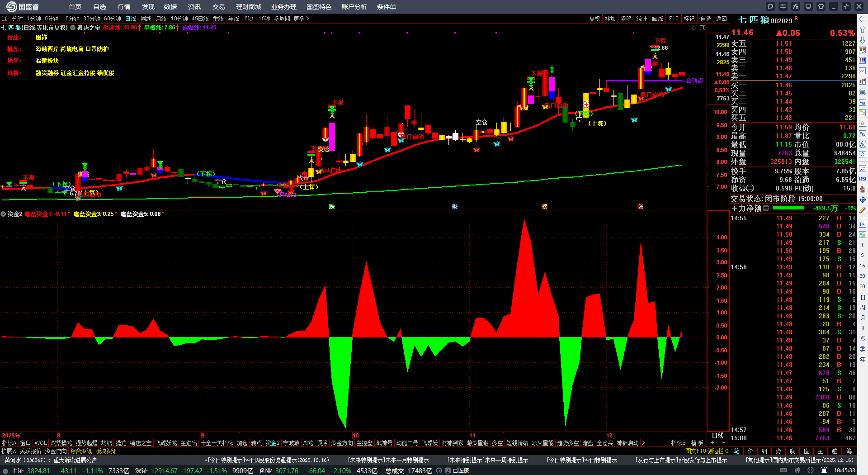Click the RSI indicator icon in right sidebar
This screenshot has width=868, height=475.
863,179
